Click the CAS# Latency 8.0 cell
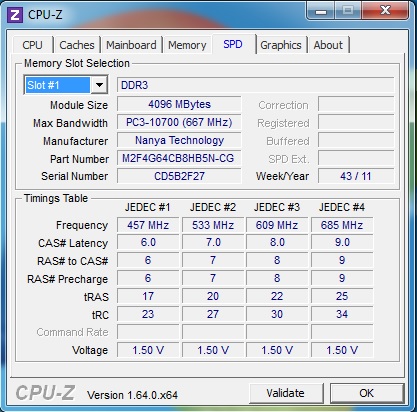The image size is (417, 412). tap(277, 243)
